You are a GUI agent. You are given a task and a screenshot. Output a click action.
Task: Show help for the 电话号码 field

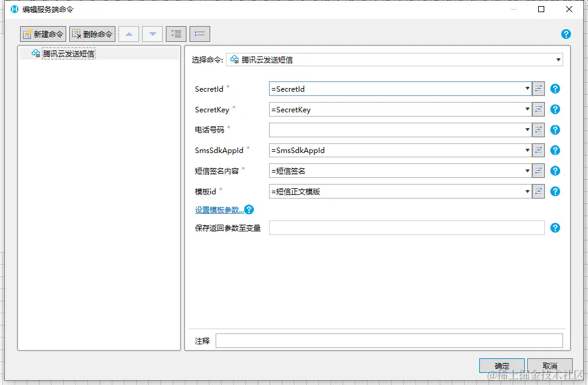coord(555,130)
